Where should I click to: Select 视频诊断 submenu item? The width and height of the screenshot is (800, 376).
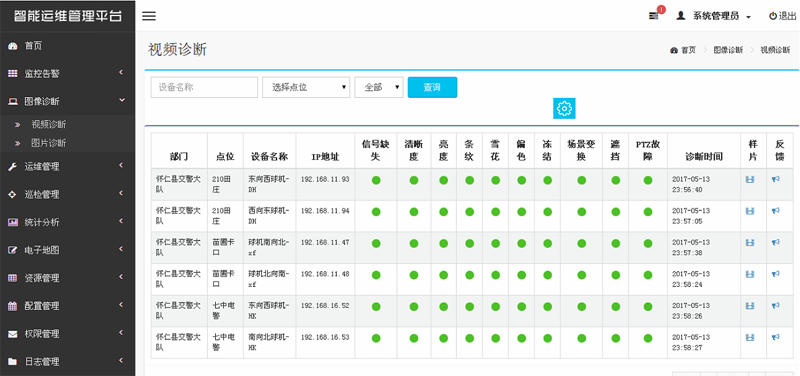pyautogui.click(x=48, y=124)
